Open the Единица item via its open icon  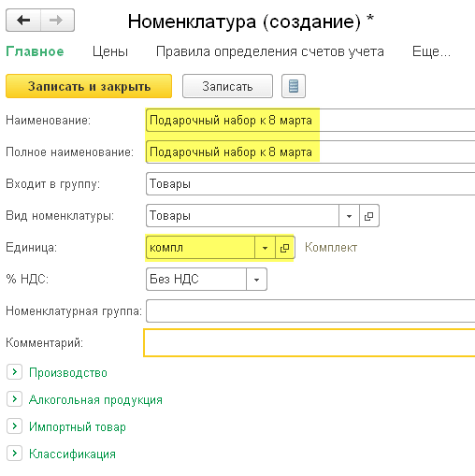285,248
